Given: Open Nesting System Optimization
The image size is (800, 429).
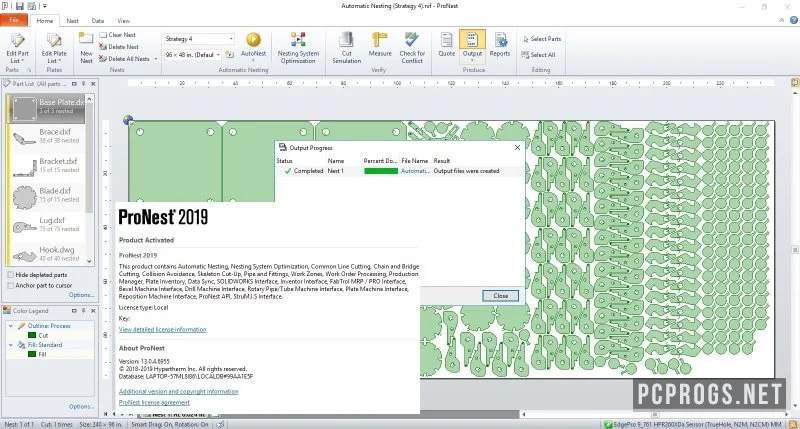Looking at the screenshot, I should point(298,48).
